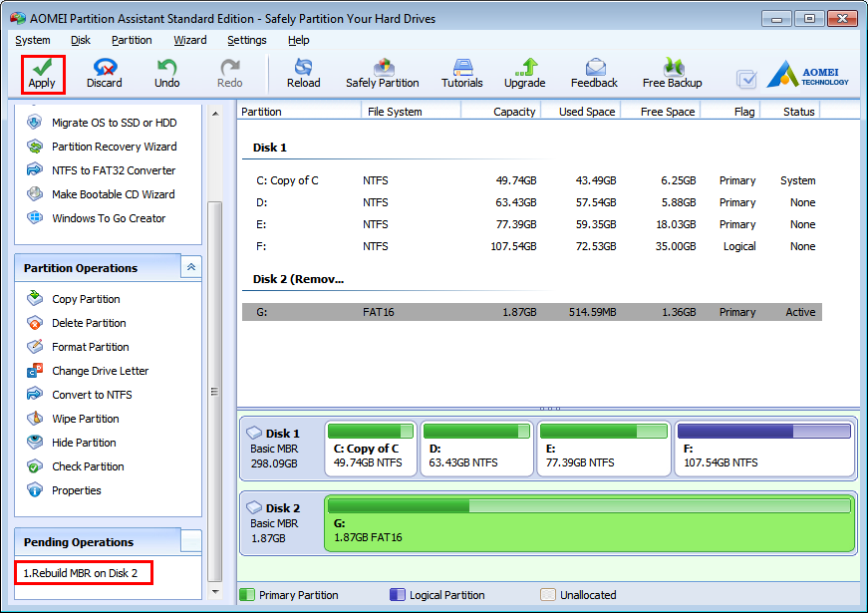Open the Partition Recovery Wizard

[103, 147]
